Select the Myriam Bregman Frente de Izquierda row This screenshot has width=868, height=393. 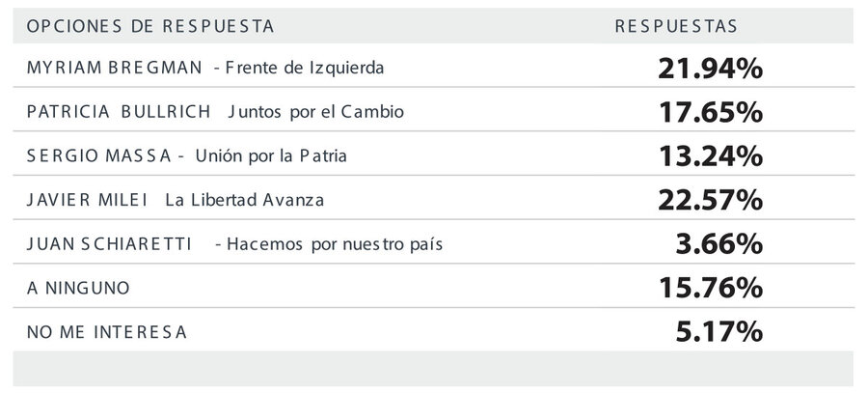(x=433, y=66)
